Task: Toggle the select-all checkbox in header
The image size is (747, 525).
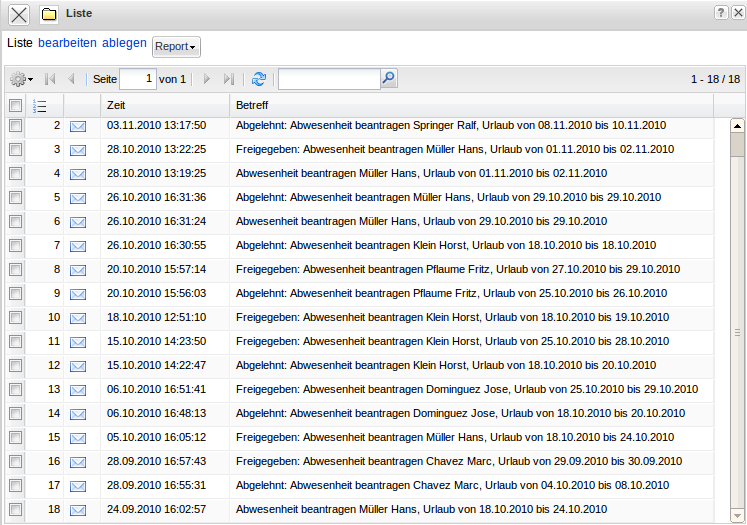Action: pyautogui.click(x=15, y=106)
